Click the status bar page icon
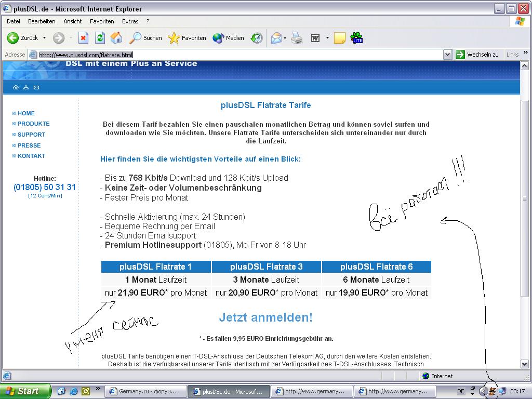The width and height of the screenshot is (532, 399). click(x=7, y=376)
